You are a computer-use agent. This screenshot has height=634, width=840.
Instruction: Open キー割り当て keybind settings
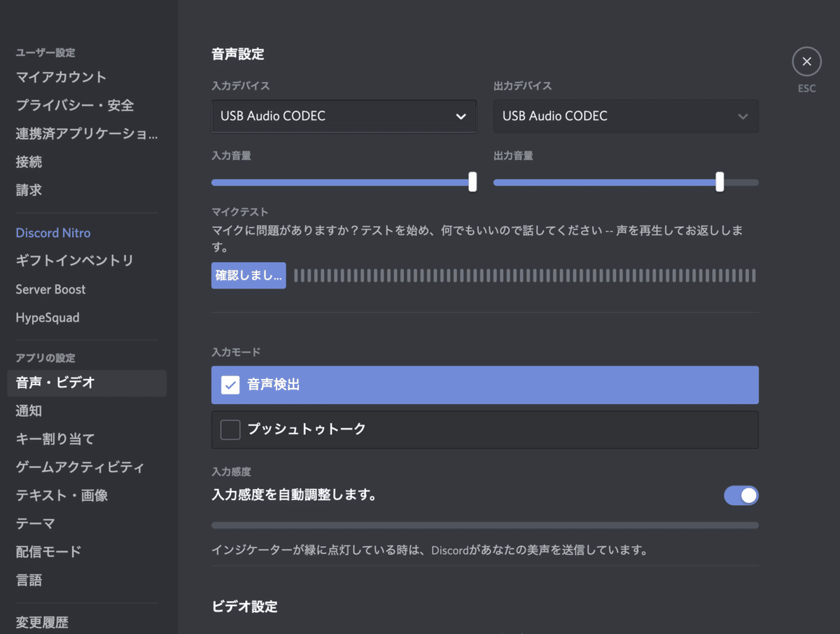[55, 439]
